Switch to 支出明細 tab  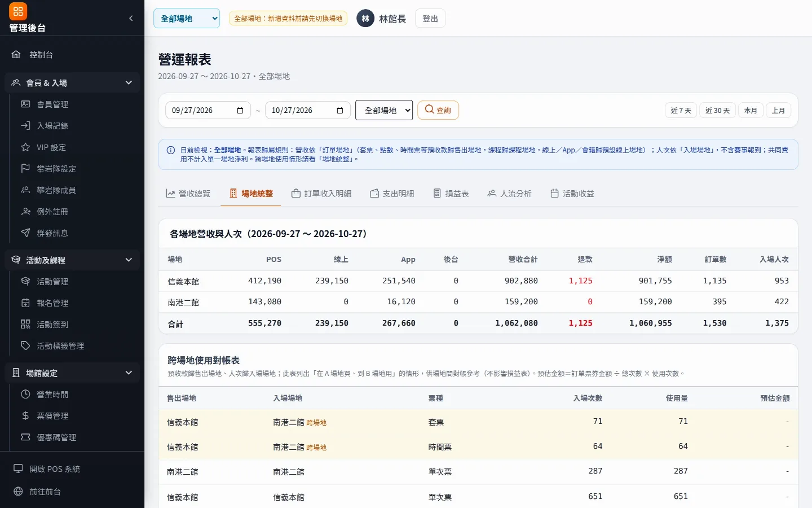point(392,194)
